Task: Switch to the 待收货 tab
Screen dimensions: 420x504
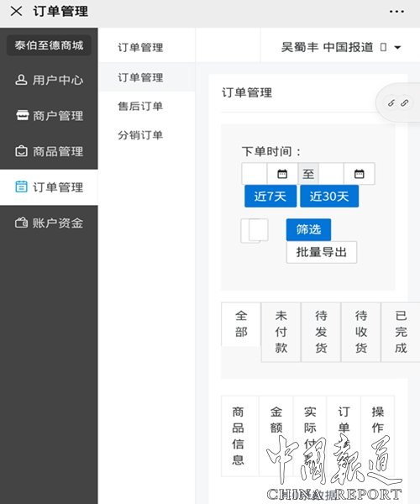Action: point(361,332)
